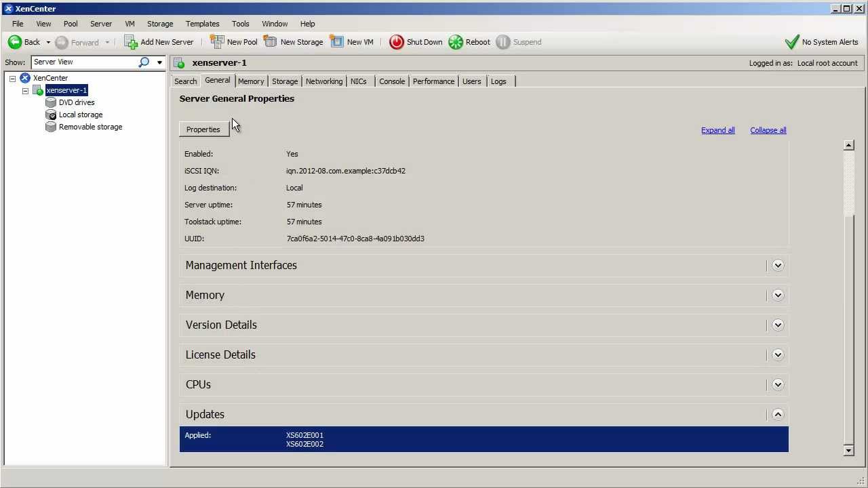
Task: Open the Server menu
Action: [x=101, y=24]
